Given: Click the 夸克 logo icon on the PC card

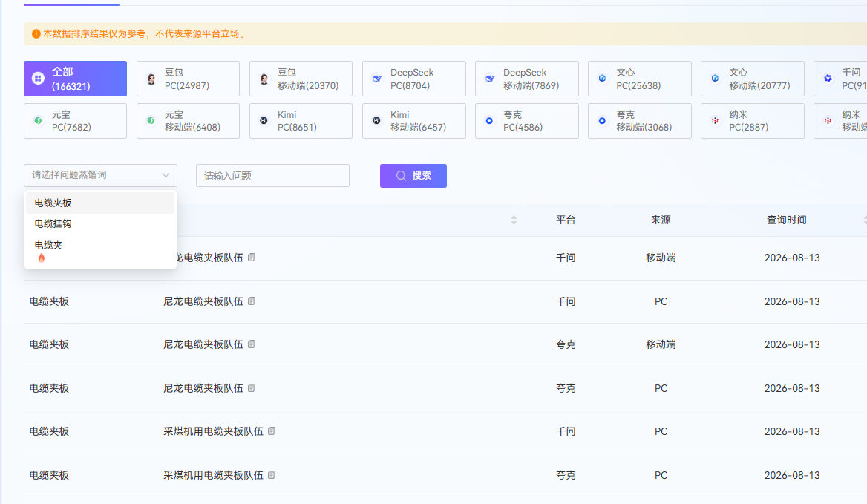Looking at the screenshot, I should 489,120.
